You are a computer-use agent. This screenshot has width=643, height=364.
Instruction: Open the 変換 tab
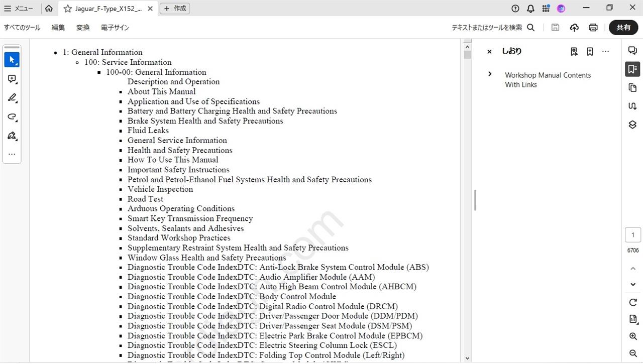pos(83,28)
